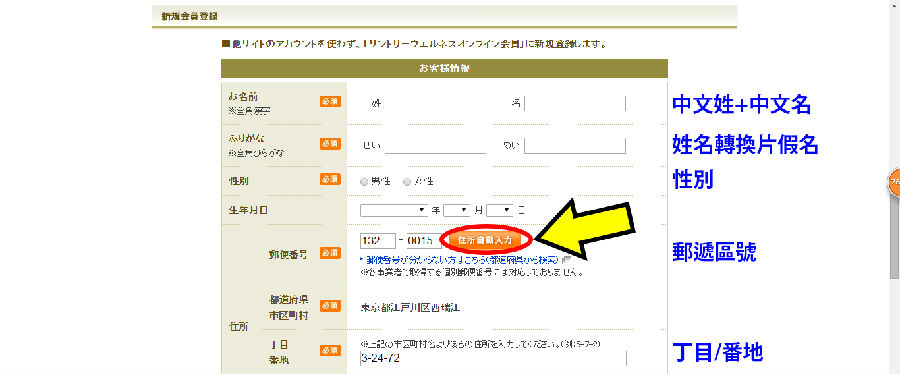Open the birth month dropdown
This screenshot has height=374, width=900.
click(457, 211)
